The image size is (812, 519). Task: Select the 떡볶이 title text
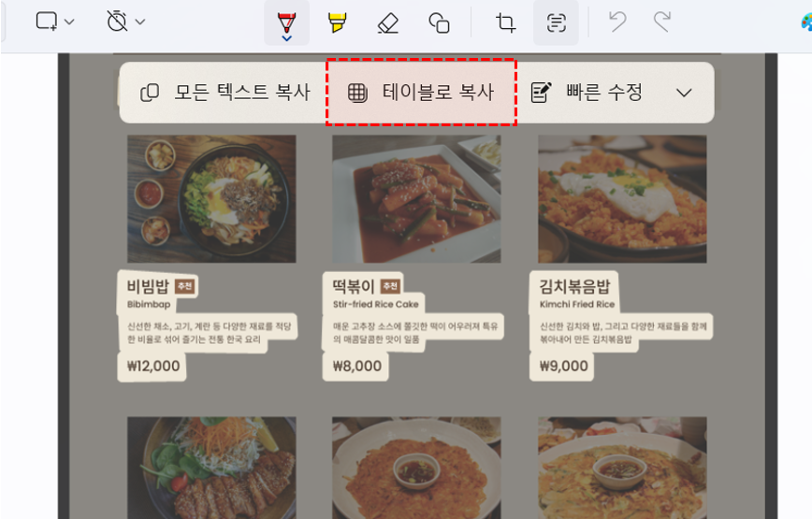[354, 286]
